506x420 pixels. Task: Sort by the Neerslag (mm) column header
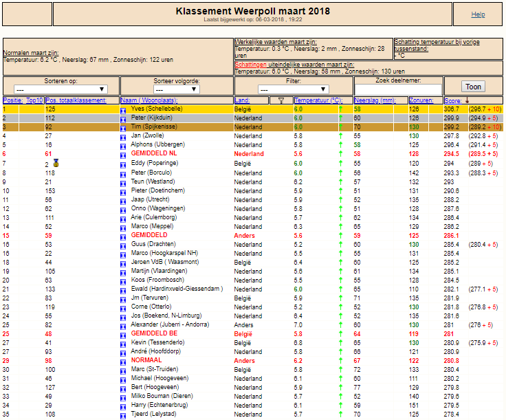click(x=375, y=100)
